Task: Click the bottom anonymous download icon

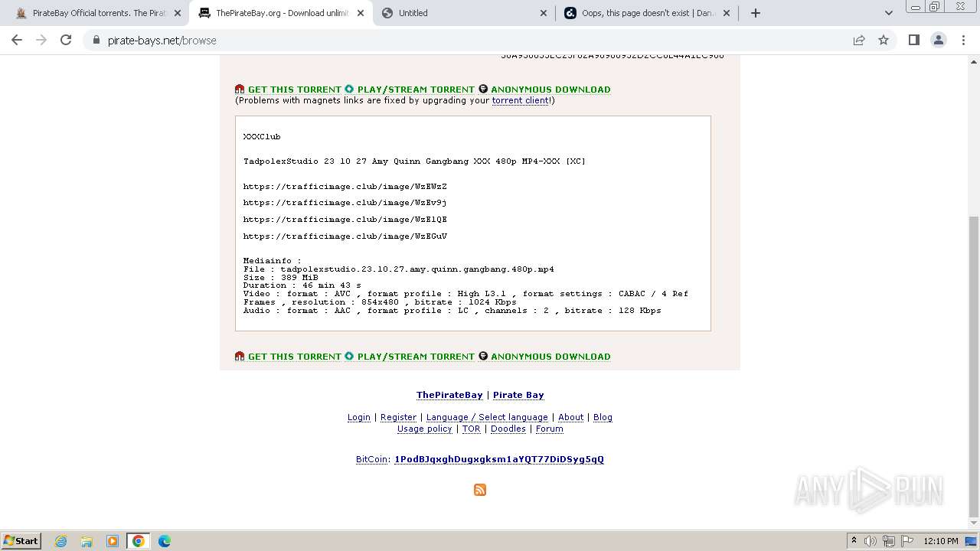Action: [x=483, y=357]
